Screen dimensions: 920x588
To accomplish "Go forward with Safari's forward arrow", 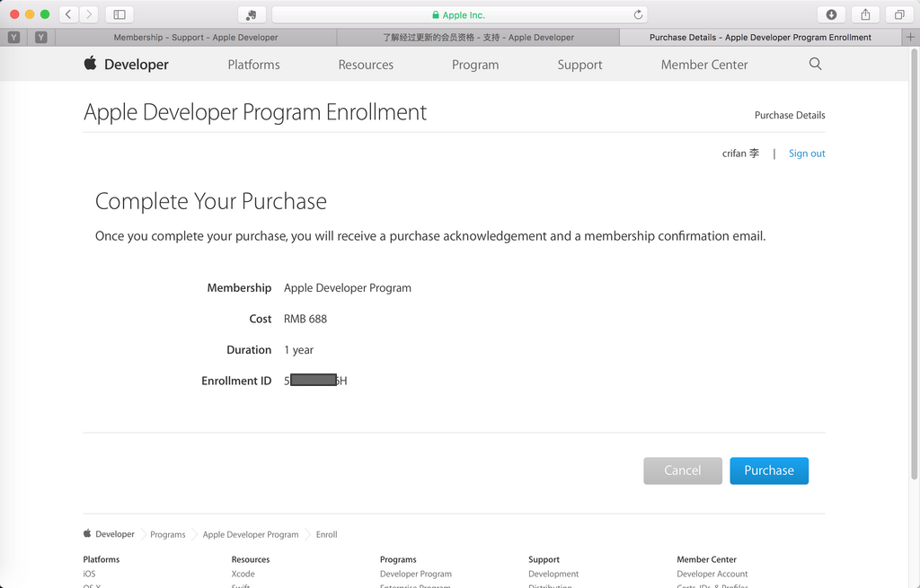I will click(x=89, y=14).
